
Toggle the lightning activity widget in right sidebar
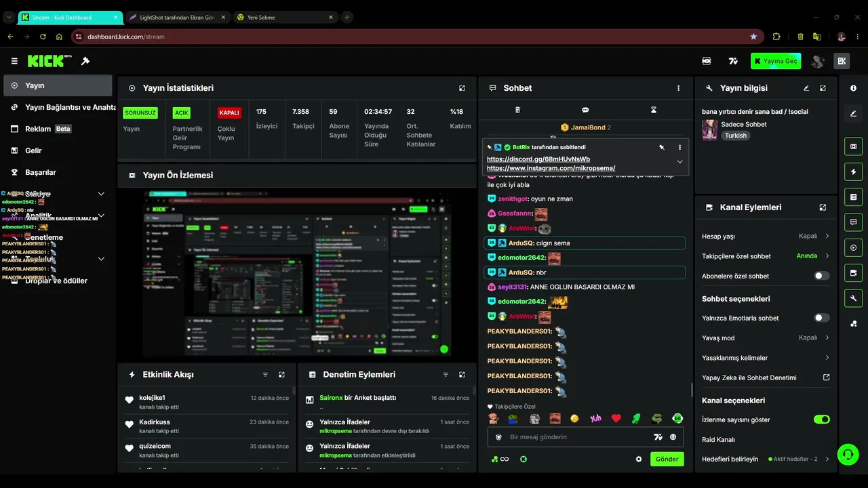point(853,171)
